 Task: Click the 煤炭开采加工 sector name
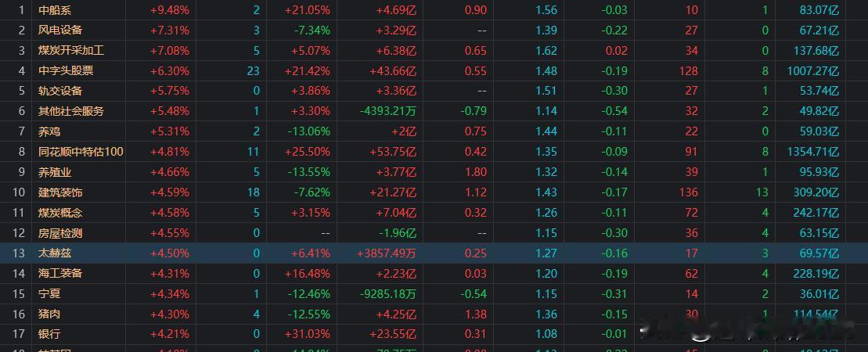click(71, 50)
